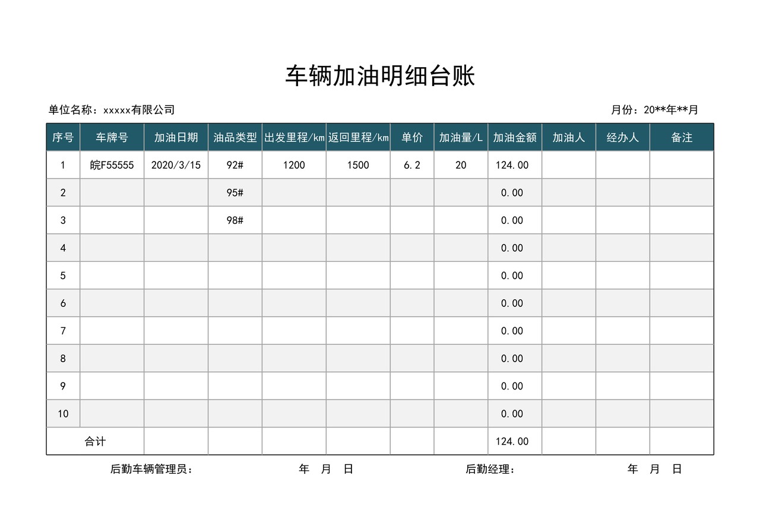Select the 油品类型 column header
760x532 pixels.
click(234, 137)
